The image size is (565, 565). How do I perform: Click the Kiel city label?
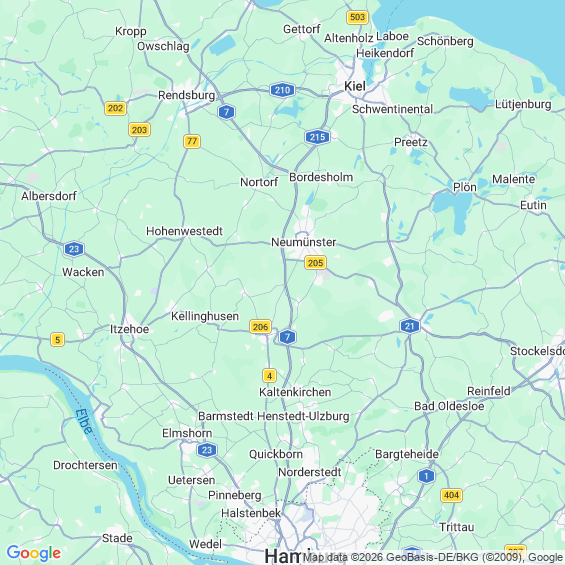355,86
